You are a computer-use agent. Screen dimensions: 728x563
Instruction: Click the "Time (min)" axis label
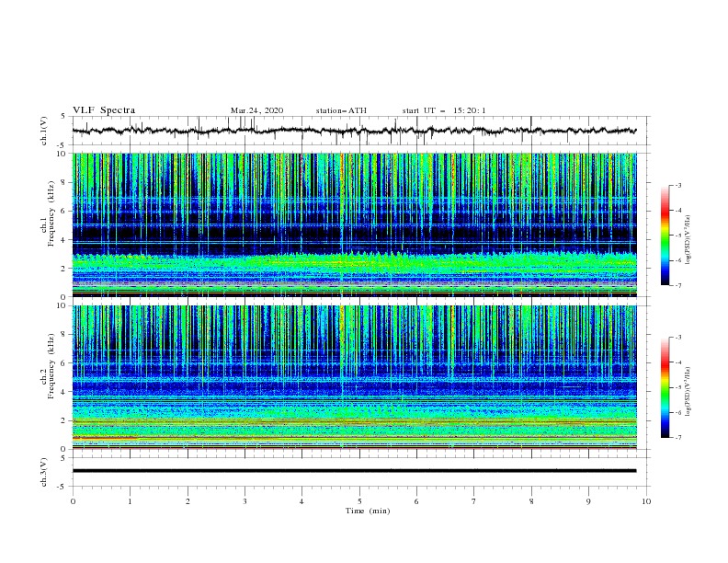[x=368, y=511]
